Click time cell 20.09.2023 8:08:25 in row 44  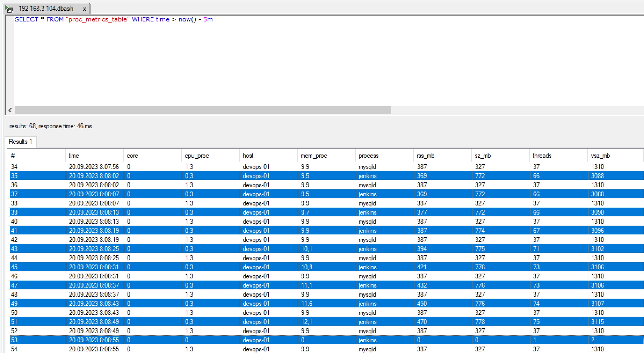pyautogui.click(x=94, y=258)
